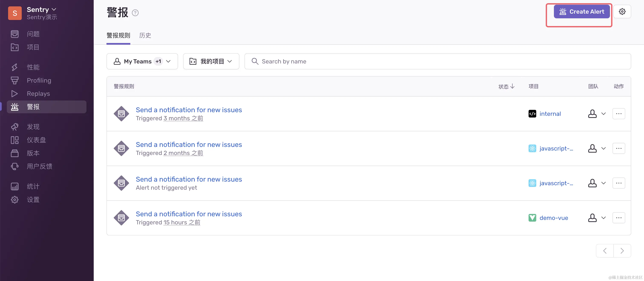Click 用户反馈 support icon in sidebar
This screenshot has width=644, height=281.
click(14, 166)
